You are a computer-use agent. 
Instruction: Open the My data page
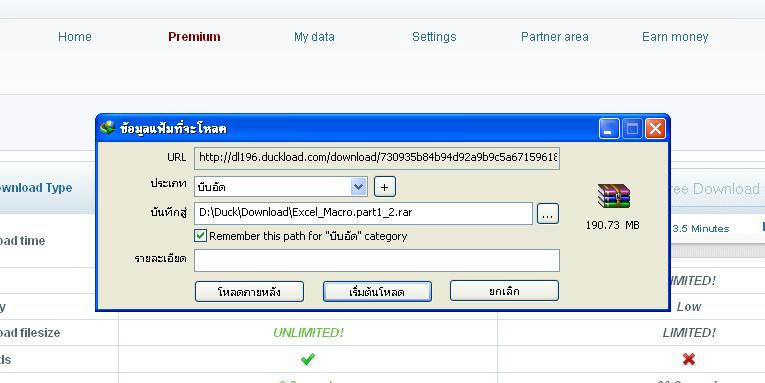tap(314, 37)
